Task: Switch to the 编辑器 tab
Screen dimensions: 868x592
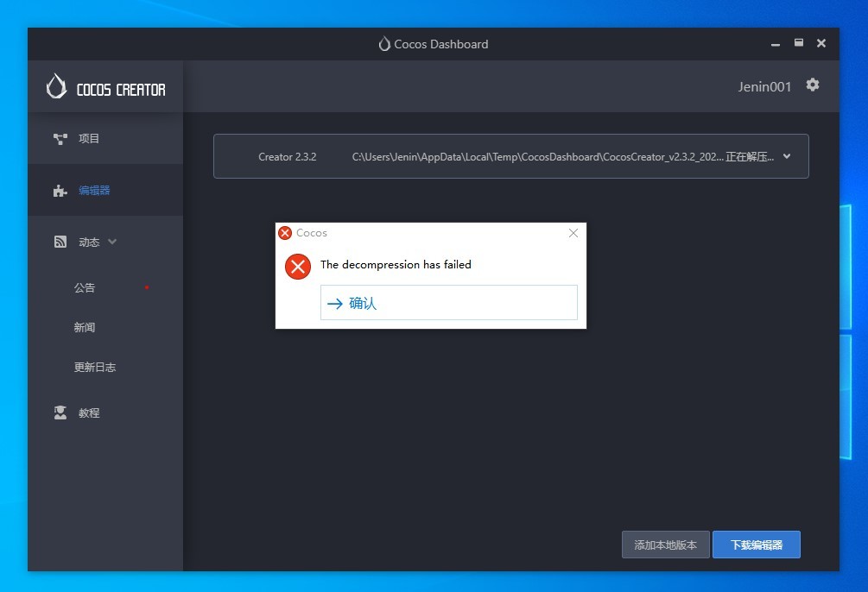Action: point(105,191)
